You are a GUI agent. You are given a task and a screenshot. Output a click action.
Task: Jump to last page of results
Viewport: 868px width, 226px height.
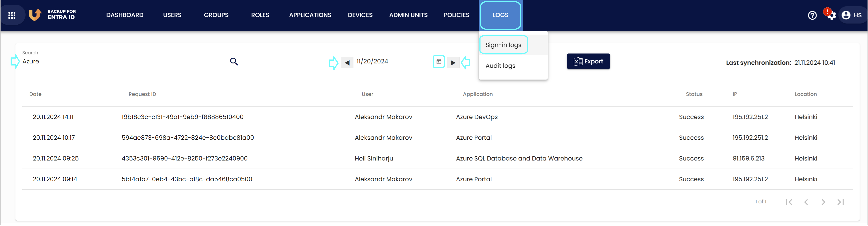pyautogui.click(x=841, y=202)
